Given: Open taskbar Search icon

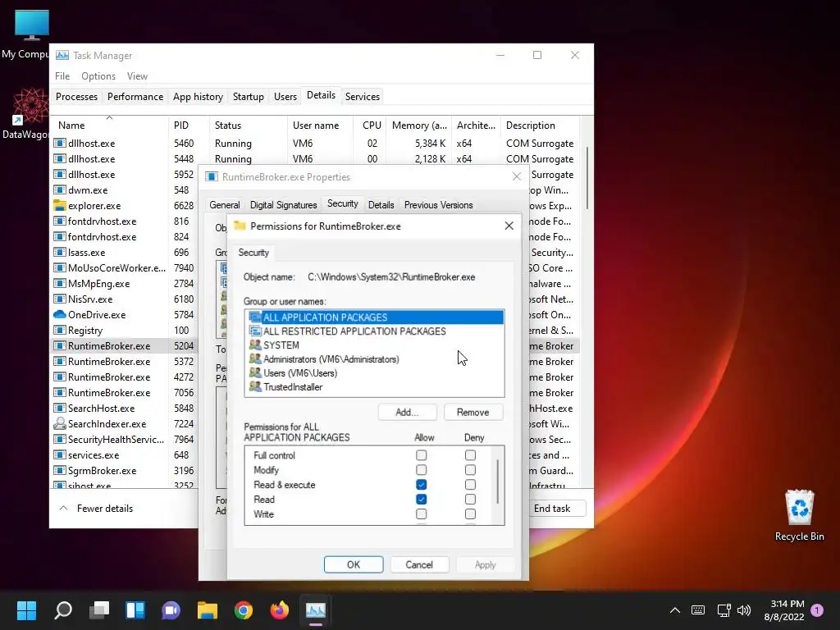Looking at the screenshot, I should 63,609.
